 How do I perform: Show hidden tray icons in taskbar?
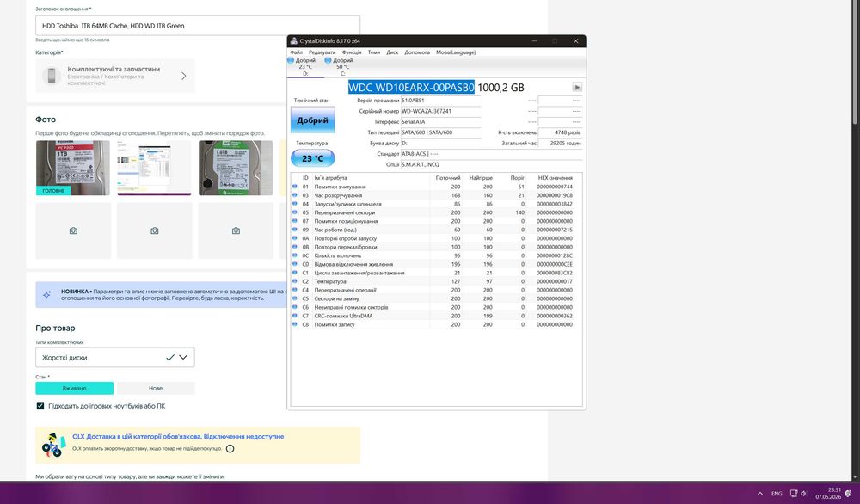click(x=759, y=493)
